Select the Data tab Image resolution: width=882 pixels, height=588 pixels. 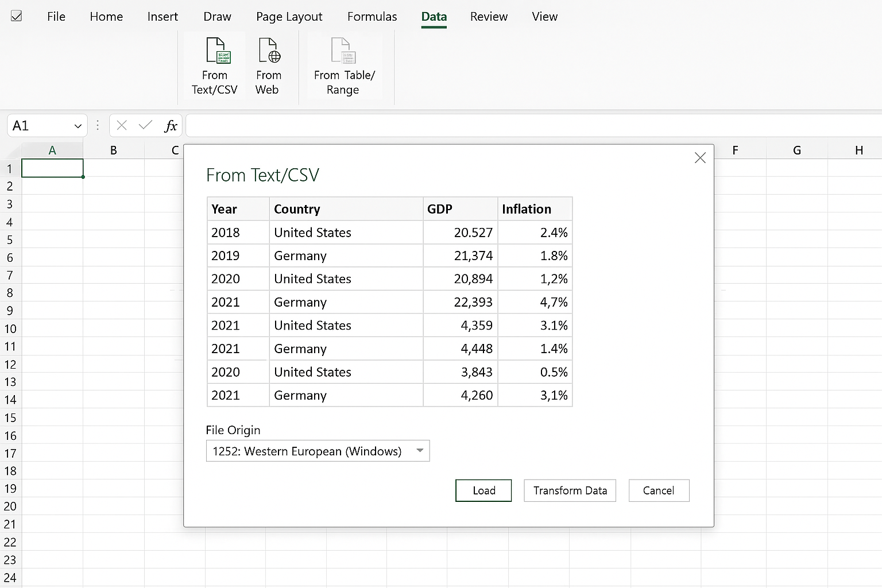[434, 17]
